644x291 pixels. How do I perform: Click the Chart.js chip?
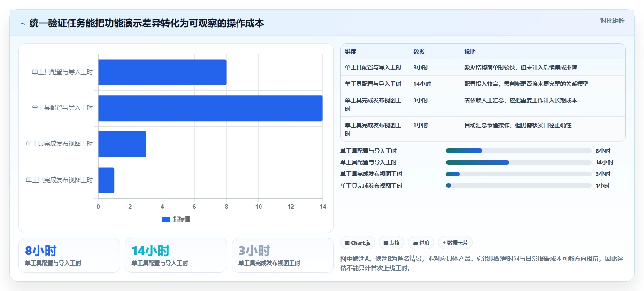pos(358,243)
